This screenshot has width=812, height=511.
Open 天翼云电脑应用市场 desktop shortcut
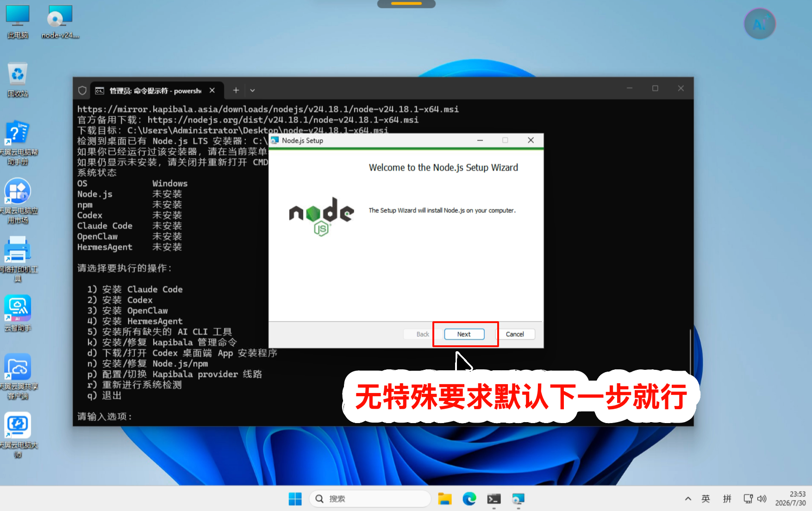18,201
